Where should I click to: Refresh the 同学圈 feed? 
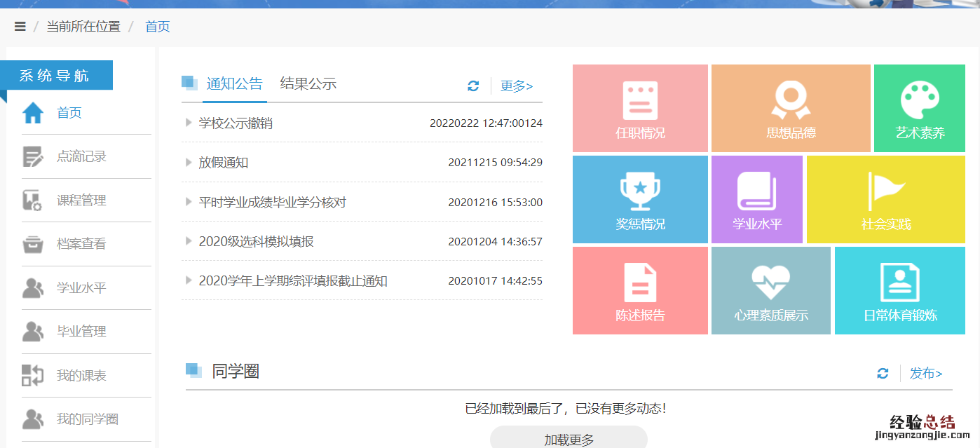[x=883, y=374]
